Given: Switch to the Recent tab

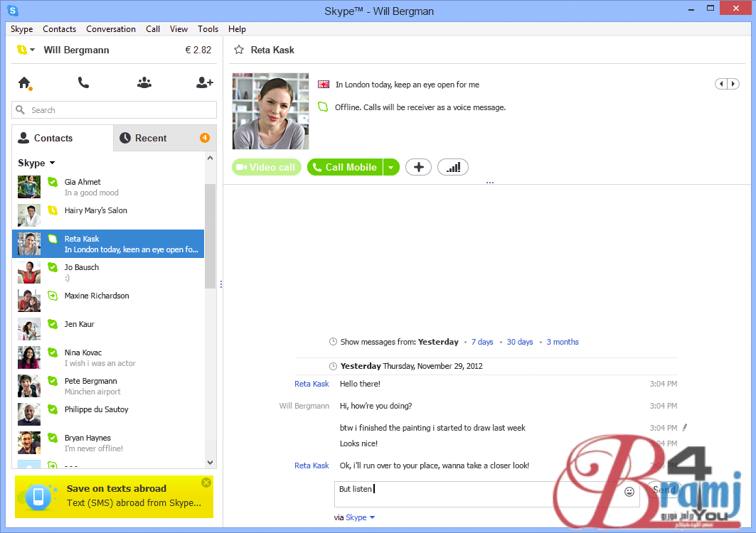Looking at the screenshot, I should click(x=165, y=138).
